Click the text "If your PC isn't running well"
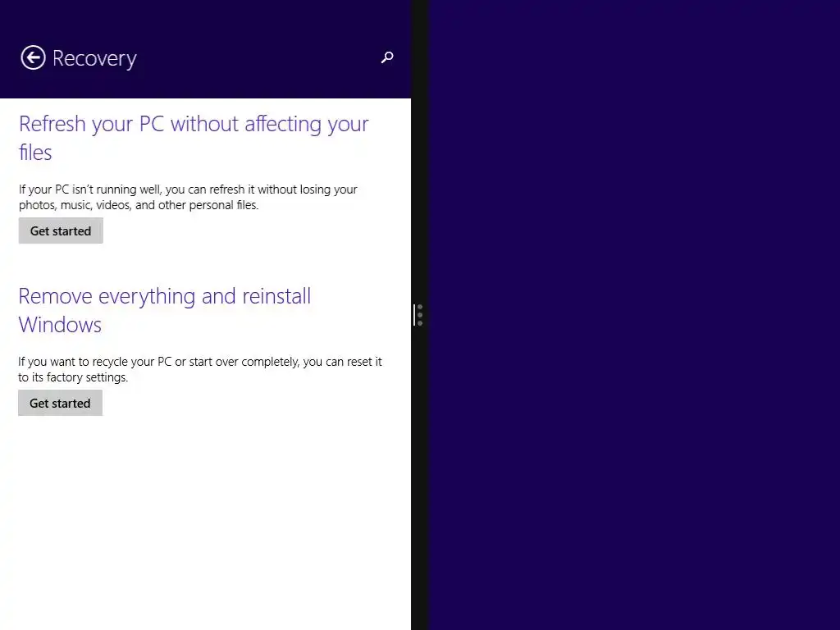The height and width of the screenshot is (630, 840). [x=89, y=189]
